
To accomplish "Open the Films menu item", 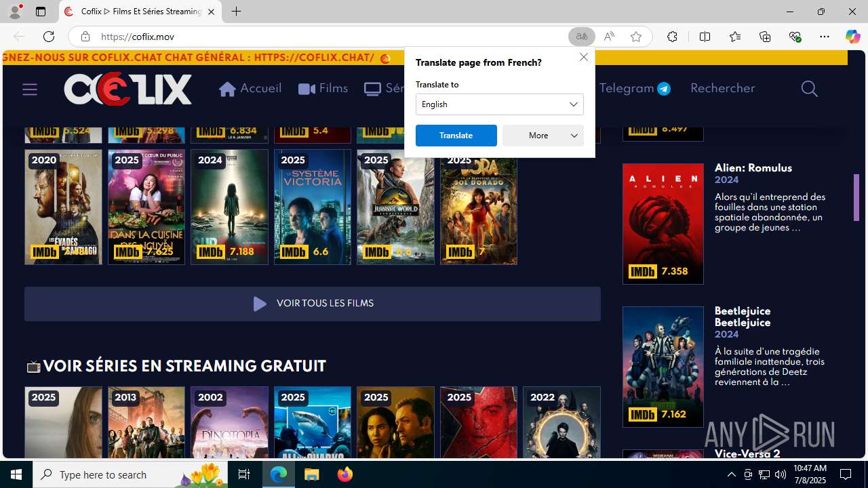I will click(x=323, y=89).
